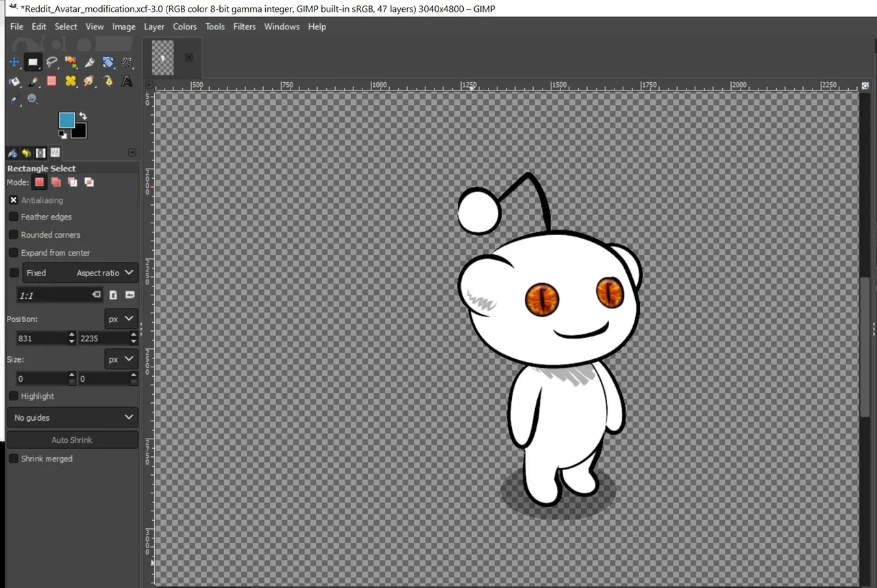The width and height of the screenshot is (877, 588).
Task: Select the Paths tool
Action: tap(108, 81)
